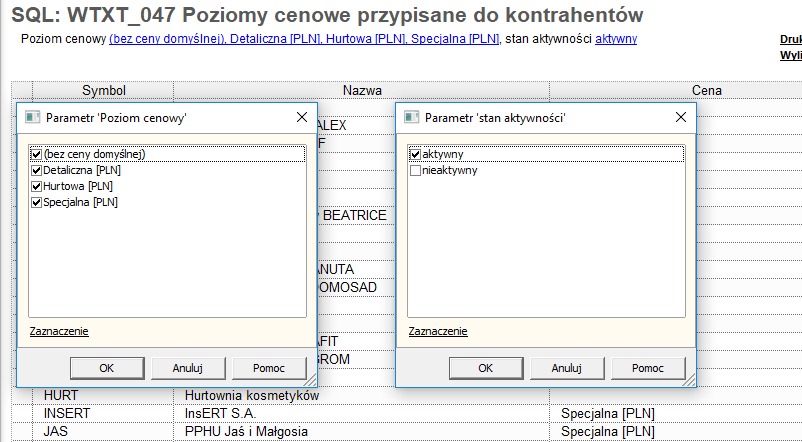Uncheck the '(bez ceny domyślnej)' checkbox

pos(36,154)
